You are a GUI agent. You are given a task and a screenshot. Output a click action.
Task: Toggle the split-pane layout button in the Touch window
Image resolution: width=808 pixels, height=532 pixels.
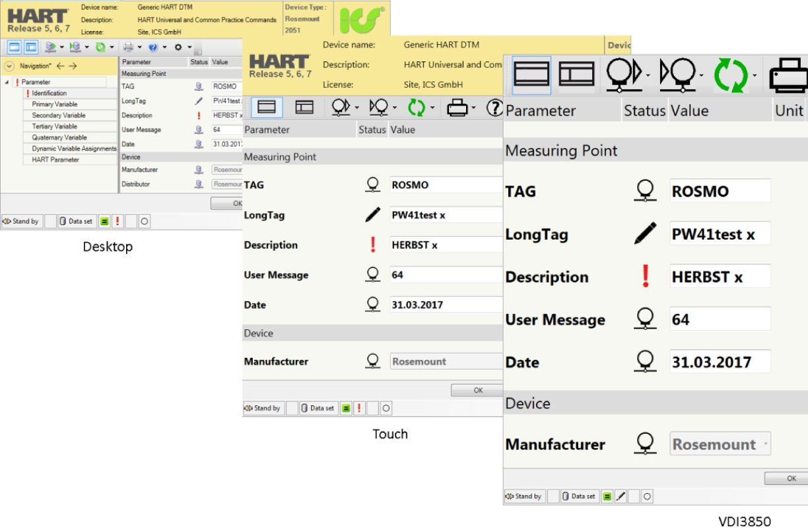click(x=304, y=108)
